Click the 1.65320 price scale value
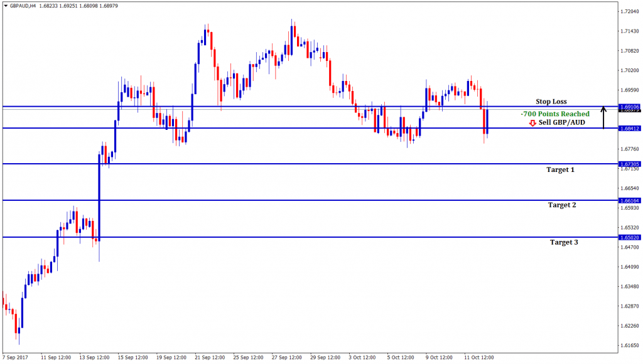 click(630, 227)
